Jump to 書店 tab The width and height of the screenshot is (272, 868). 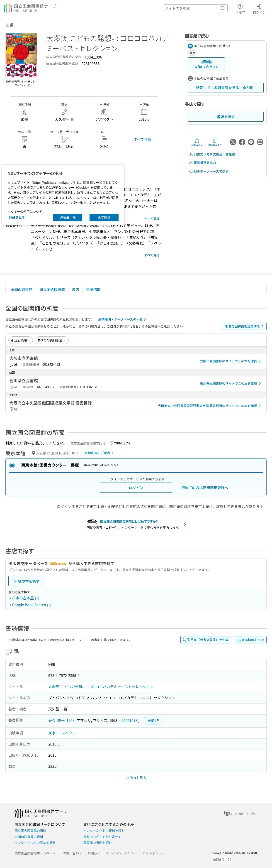coord(75,289)
